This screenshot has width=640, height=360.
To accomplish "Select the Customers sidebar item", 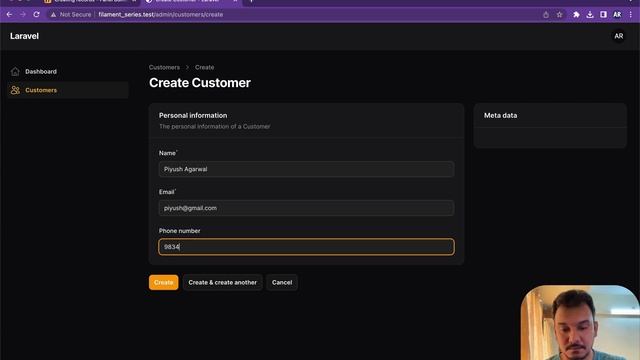I will tap(68, 90).
